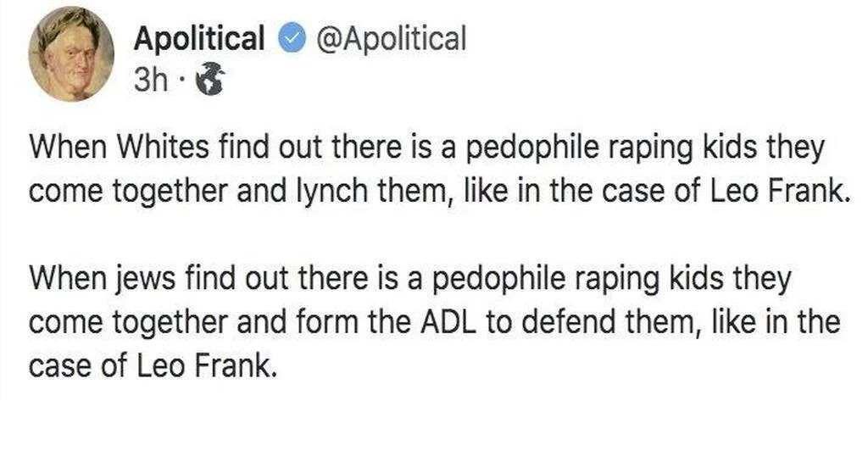Open the round profile avatar picture
Viewport: 868px width, 468px height.
point(71,57)
